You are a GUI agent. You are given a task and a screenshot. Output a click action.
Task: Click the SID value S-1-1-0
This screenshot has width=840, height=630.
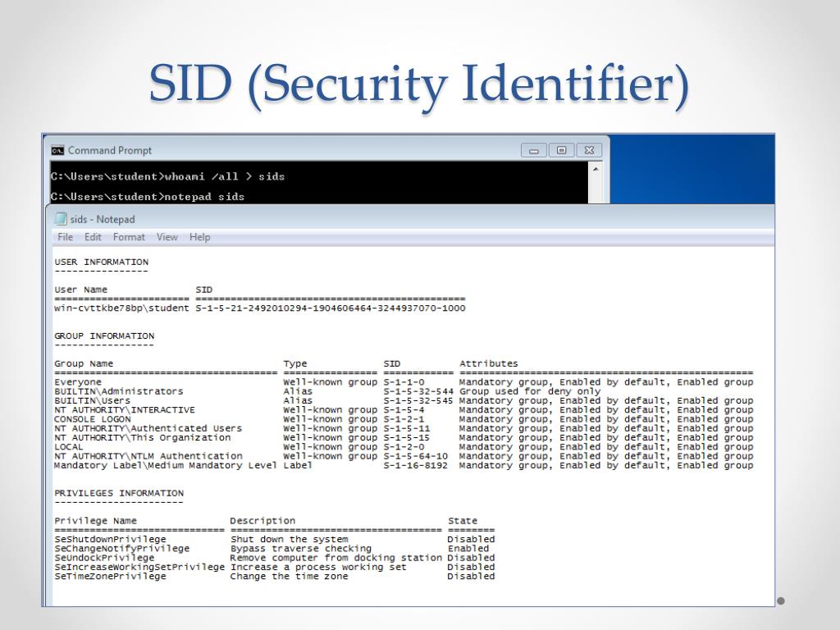(404, 382)
